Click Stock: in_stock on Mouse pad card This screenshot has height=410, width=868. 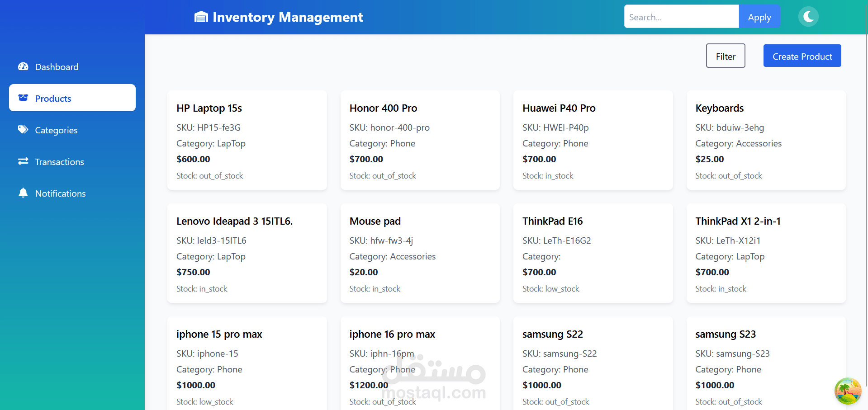[375, 289]
